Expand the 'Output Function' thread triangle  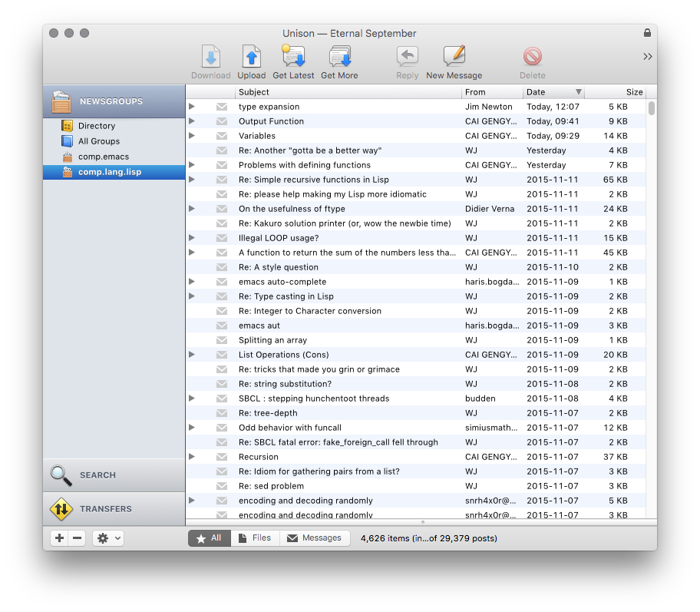click(x=192, y=121)
